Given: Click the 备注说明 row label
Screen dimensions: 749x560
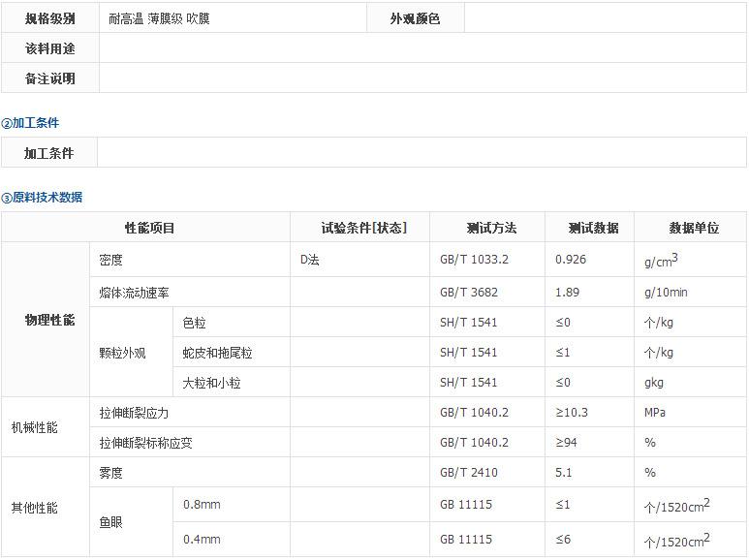Looking at the screenshot, I should click(x=49, y=78).
